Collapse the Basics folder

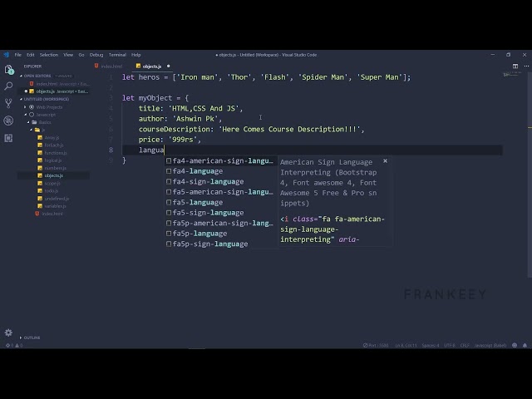tap(28, 122)
